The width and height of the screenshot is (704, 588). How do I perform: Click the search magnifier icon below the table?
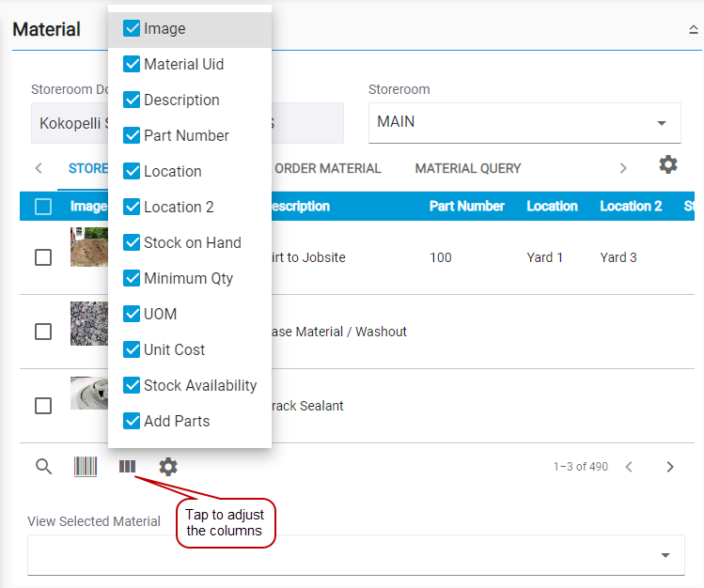(x=44, y=467)
